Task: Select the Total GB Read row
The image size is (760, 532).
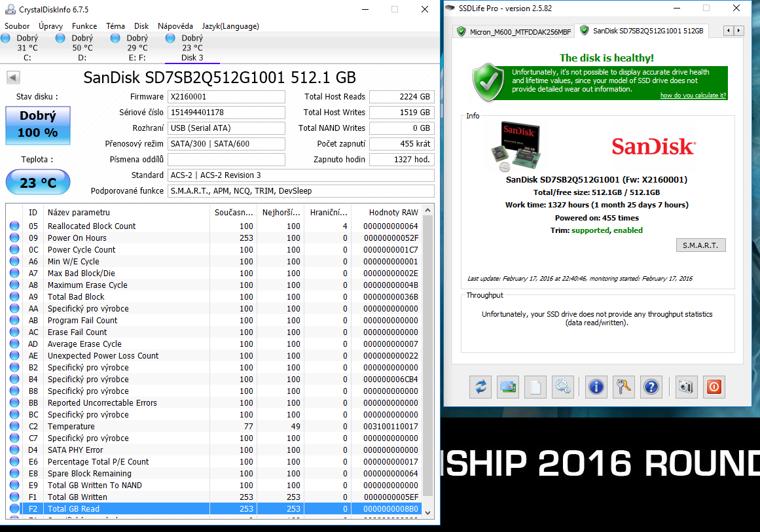Action: click(x=214, y=508)
